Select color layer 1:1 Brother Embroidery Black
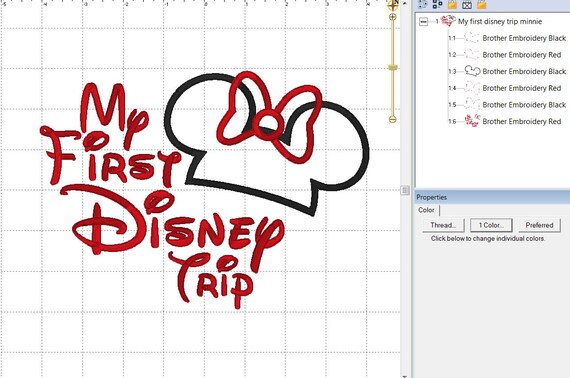The image size is (570, 378). coord(524,38)
